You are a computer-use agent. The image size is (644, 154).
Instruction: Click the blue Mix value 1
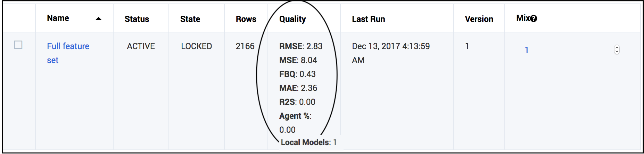[x=527, y=51]
